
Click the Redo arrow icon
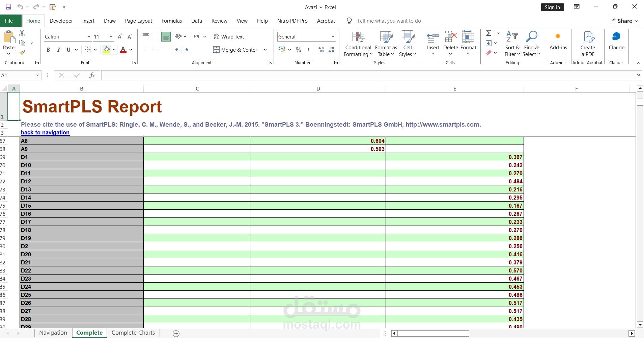(x=36, y=7)
